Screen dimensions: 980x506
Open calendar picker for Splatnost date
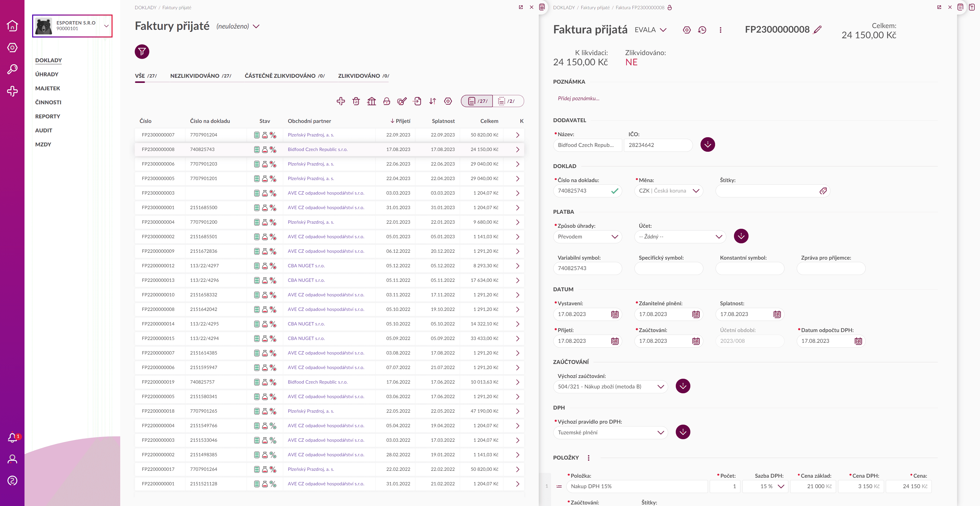pyautogui.click(x=777, y=314)
